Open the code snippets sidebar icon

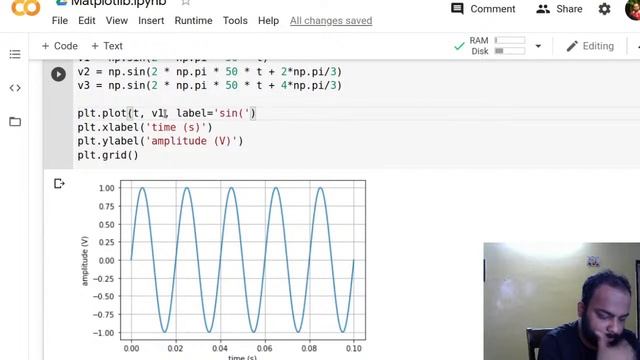(x=15, y=88)
